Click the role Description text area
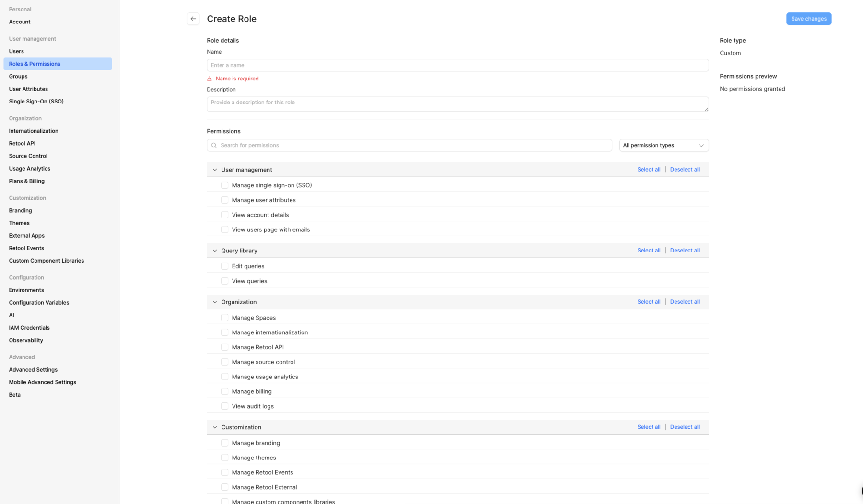This screenshot has width=863, height=504. coord(457,104)
